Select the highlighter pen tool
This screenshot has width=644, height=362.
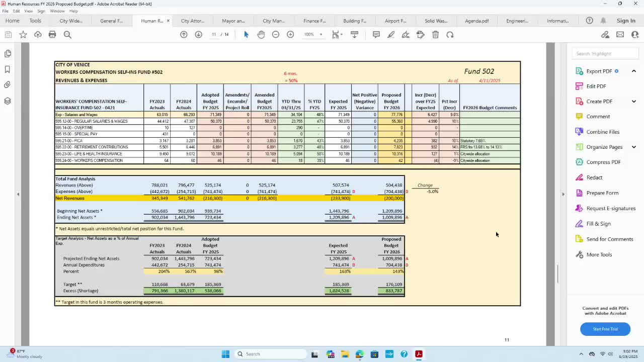(391, 34)
